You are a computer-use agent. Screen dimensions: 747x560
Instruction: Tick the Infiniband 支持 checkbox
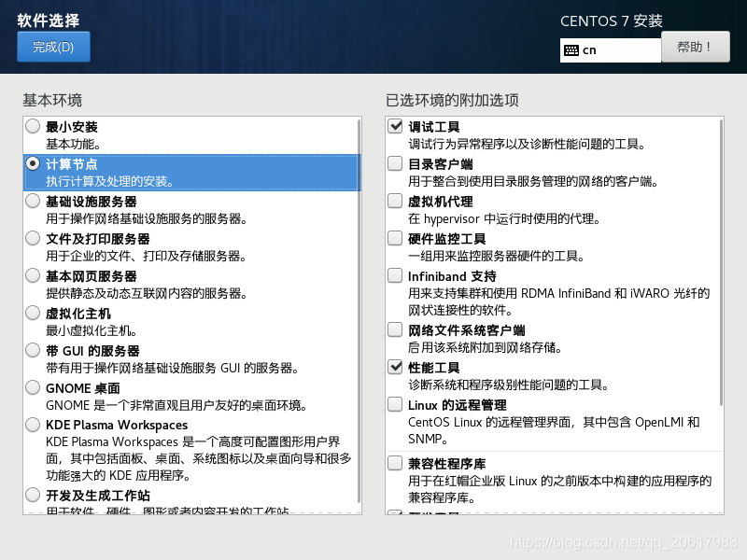[395, 275]
